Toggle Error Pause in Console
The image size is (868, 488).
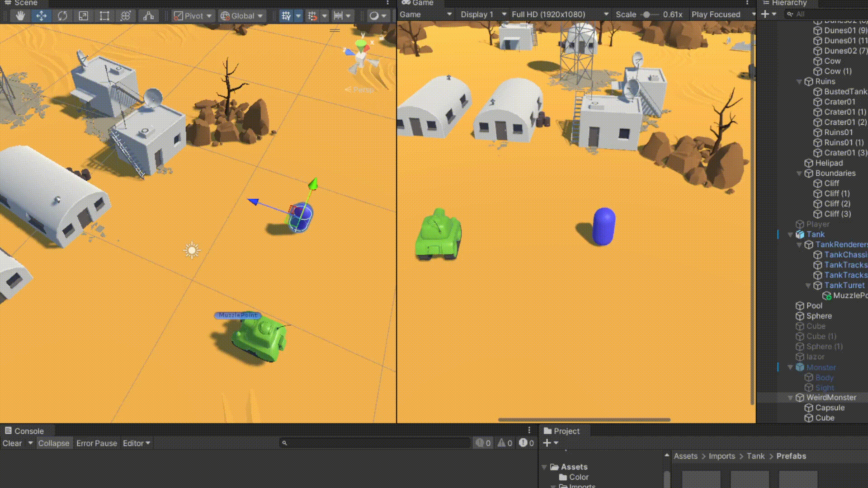click(96, 443)
